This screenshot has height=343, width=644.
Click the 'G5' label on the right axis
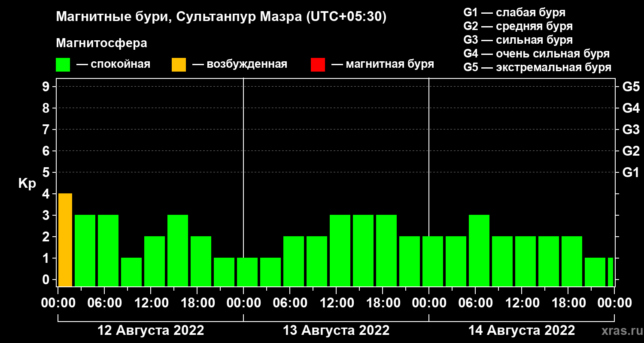click(x=631, y=87)
